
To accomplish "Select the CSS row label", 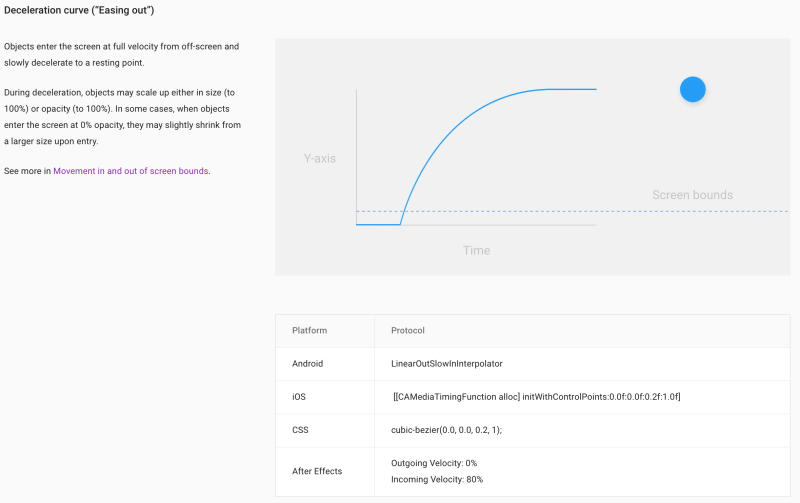I will (x=301, y=430).
